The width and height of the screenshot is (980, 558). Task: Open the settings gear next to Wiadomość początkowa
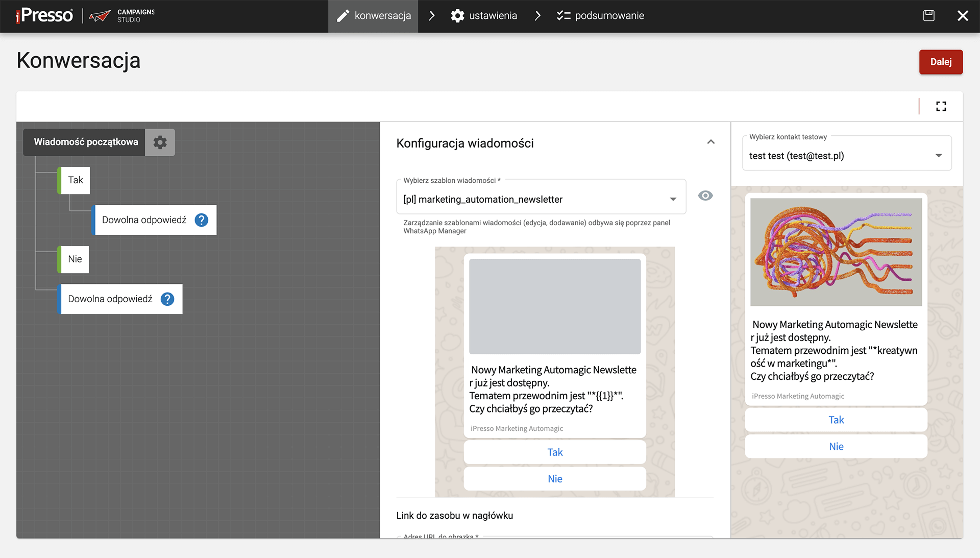(160, 142)
